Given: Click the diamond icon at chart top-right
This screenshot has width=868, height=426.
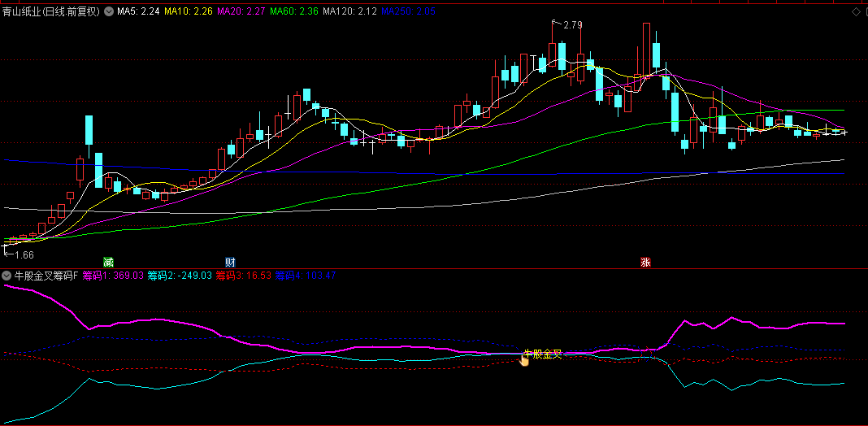Looking at the screenshot, I should [856, 11].
